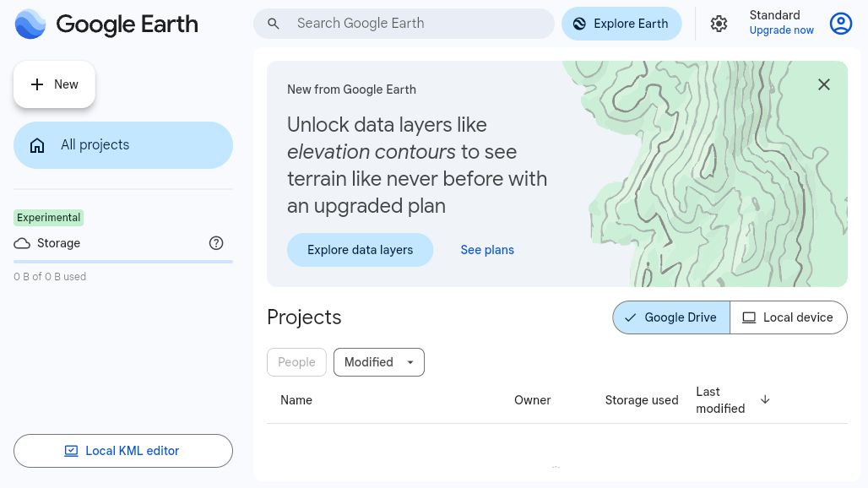Click the Upgrade now link
The image size is (868, 488).
[781, 30]
